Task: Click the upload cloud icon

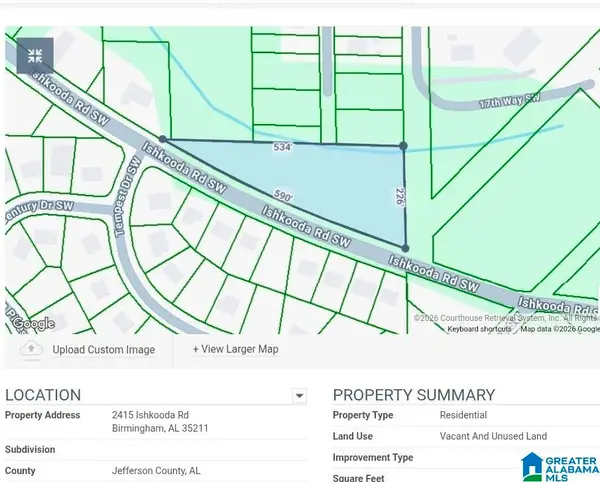Action: [31, 349]
